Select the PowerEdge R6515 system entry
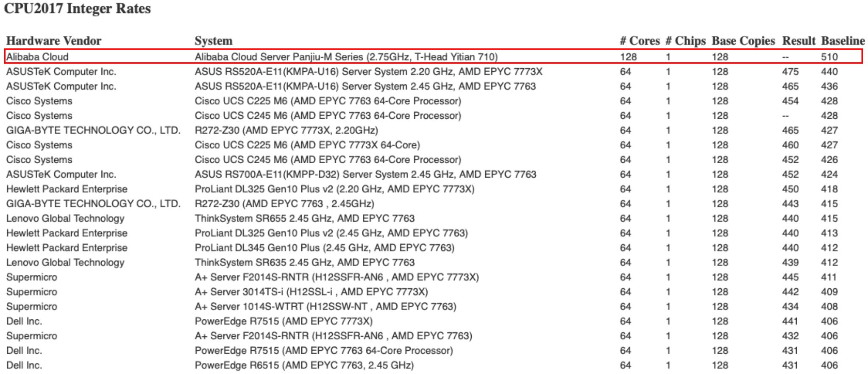The width and height of the screenshot is (868, 374). 304,366
